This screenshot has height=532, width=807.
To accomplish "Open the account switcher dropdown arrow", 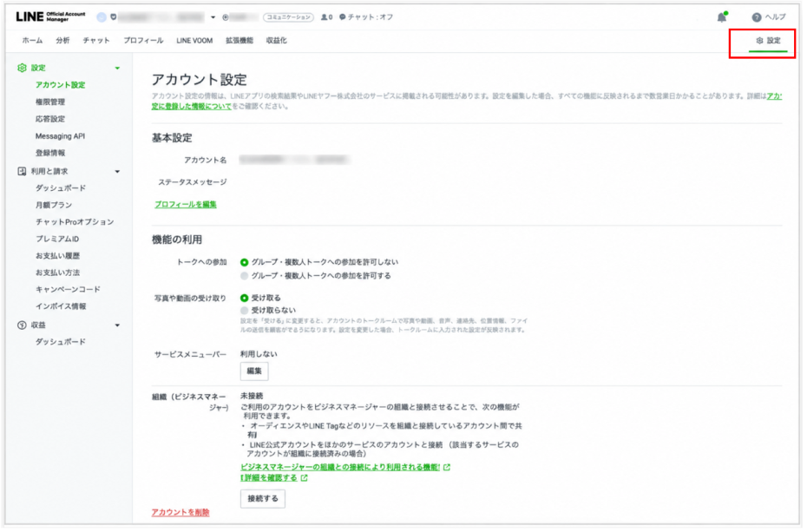I will (213, 17).
